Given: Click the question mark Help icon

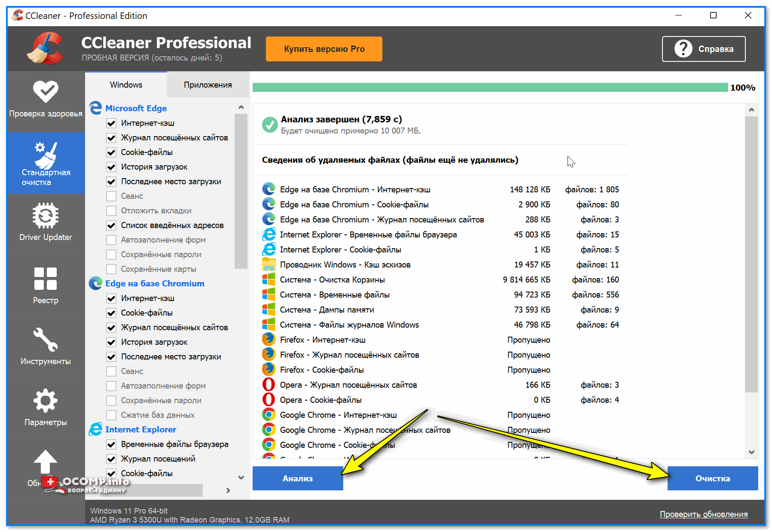Looking at the screenshot, I should (x=683, y=49).
